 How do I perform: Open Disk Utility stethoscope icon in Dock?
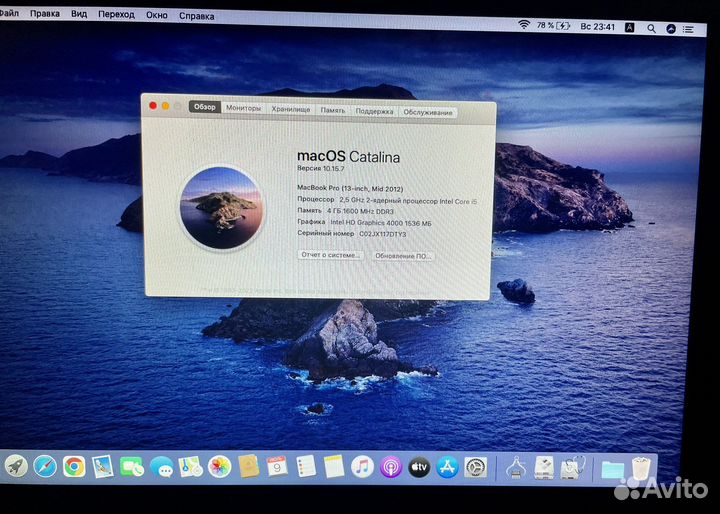click(x=572, y=468)
